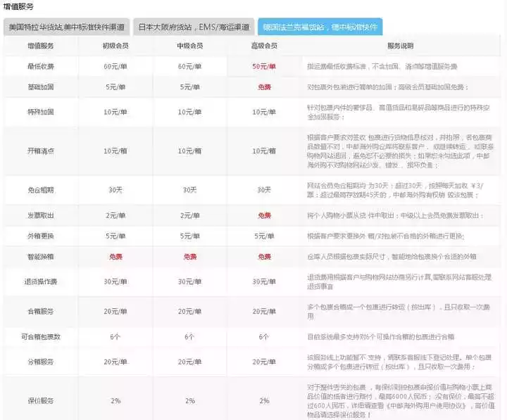Click red 免费 in 基础加固 row
Viewport: 507px width, 420px height.
tap(264, 87)
